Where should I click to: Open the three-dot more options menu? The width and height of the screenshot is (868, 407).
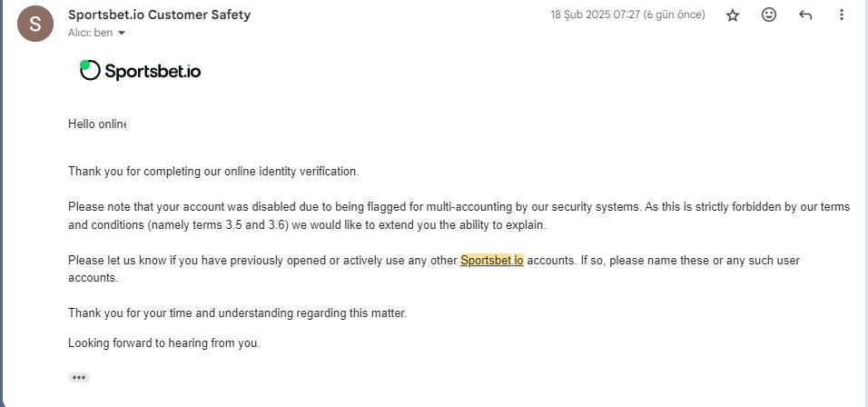click(842, 15)
